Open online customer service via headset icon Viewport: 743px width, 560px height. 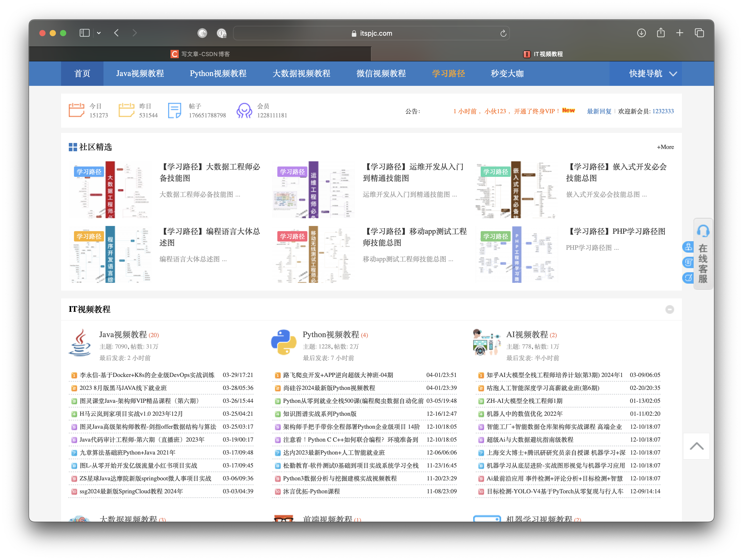pos(703,231)
